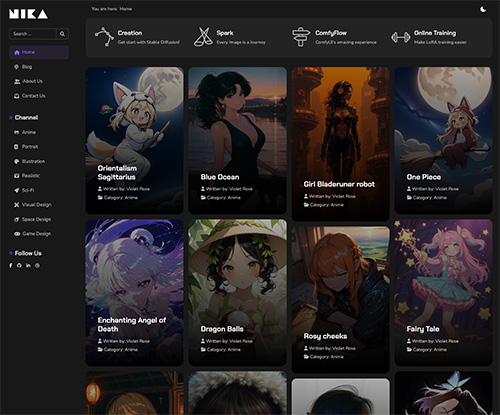
Task: Click the ComfyFlow signpost icon
Action: [x=301, y=37]
